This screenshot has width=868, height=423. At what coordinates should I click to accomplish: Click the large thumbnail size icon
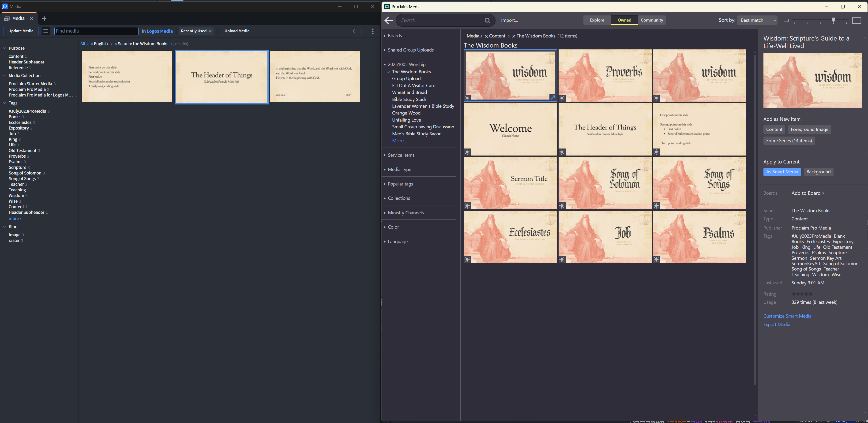(x=857, y=21)
